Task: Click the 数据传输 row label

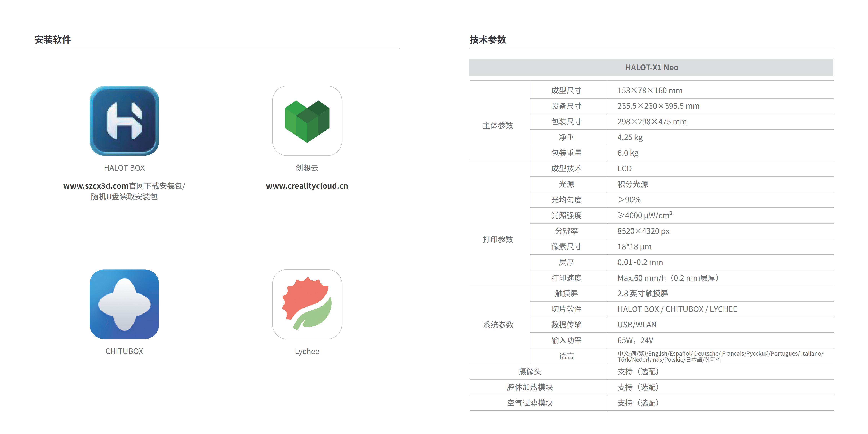Action: [566, 325]
